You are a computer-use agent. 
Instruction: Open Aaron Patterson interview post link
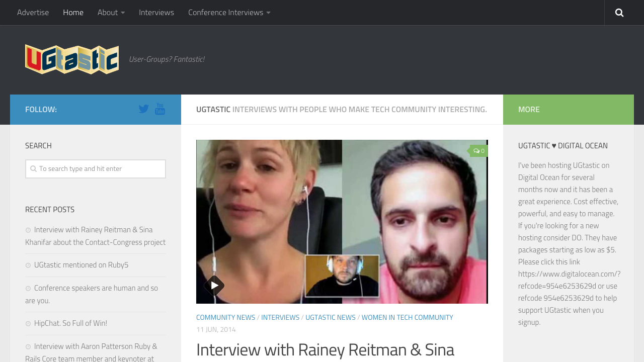tap(91, 352)
